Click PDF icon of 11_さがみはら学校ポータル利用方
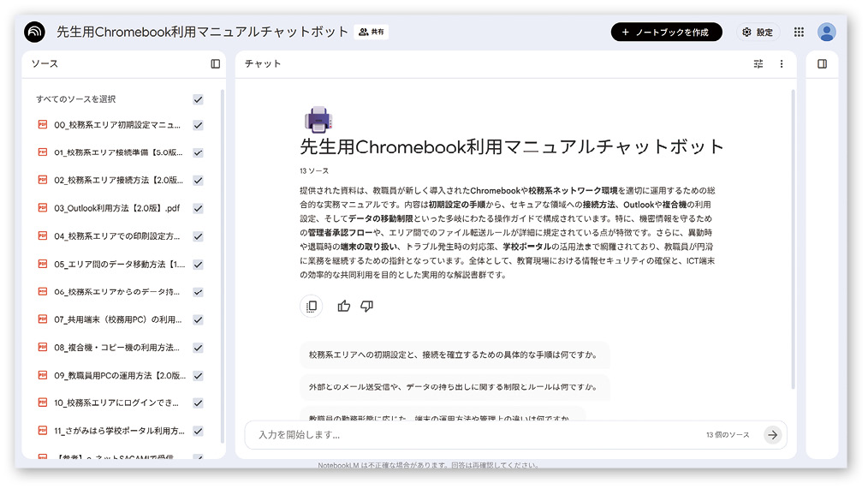Viewport: 868px width, 489px height. coord(43,430)
